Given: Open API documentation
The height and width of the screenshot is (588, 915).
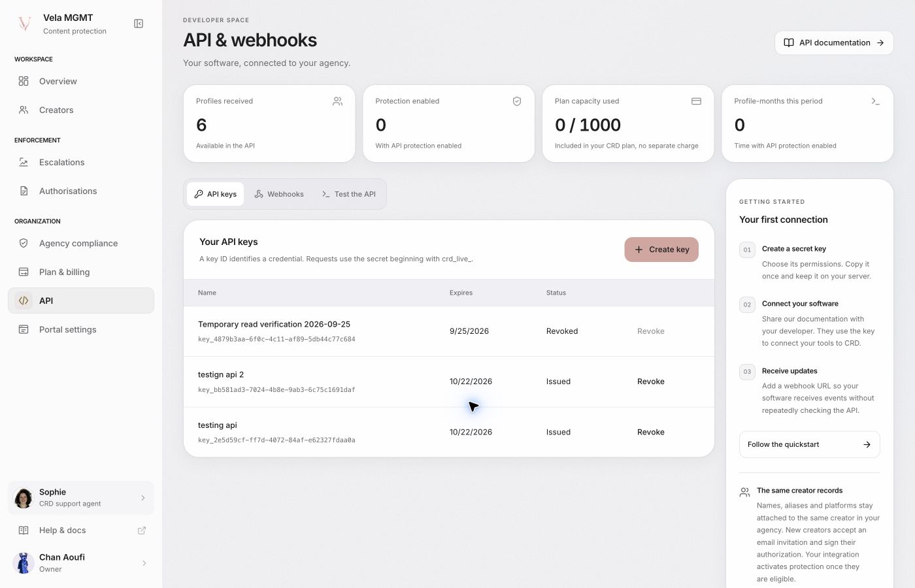Looking at the screenshot, I should [834, 42].
